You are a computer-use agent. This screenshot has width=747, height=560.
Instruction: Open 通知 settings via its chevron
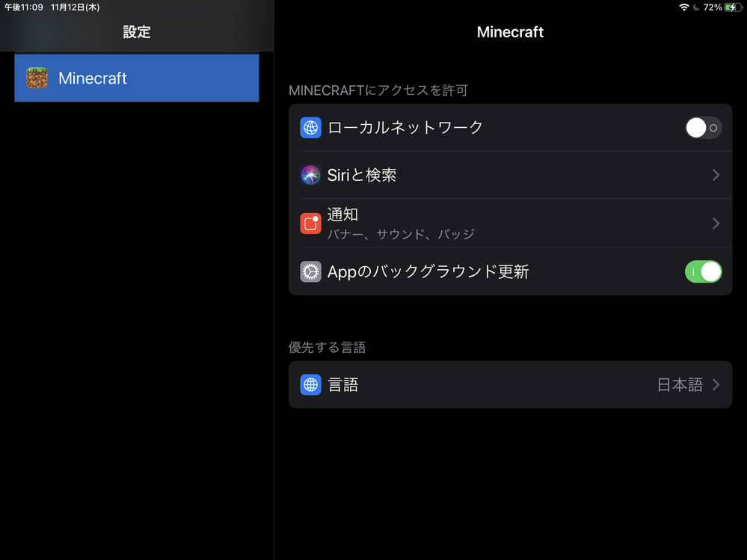pos(716,224)
